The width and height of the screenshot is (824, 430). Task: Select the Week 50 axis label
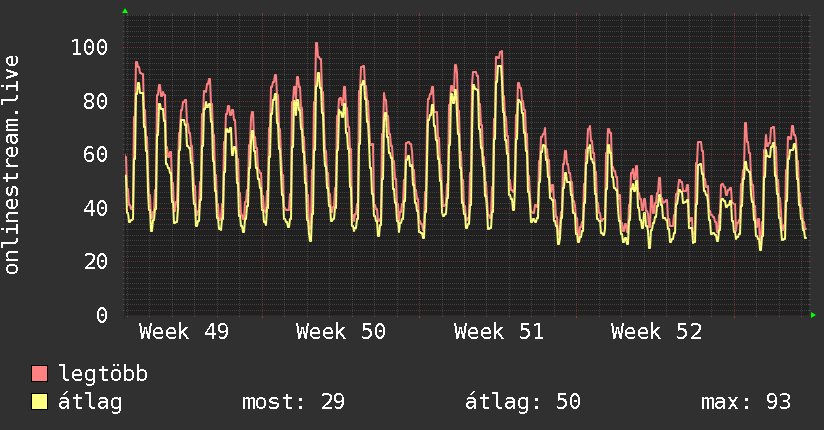point(340,332)
